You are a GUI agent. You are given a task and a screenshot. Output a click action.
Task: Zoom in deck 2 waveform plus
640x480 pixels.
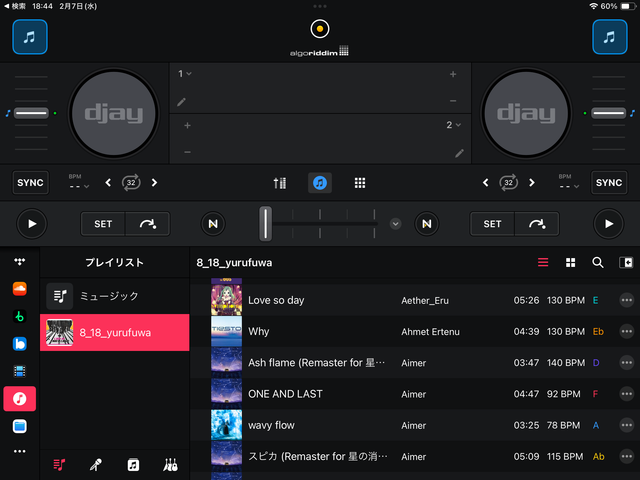pos(187,125)
